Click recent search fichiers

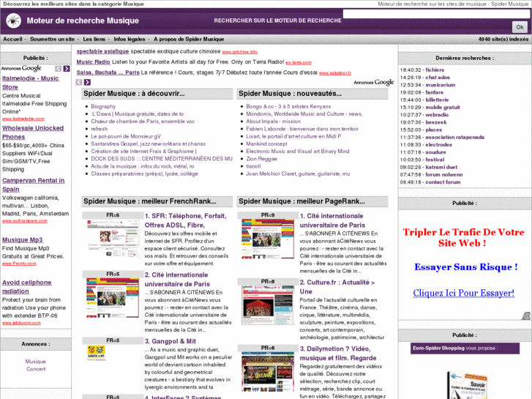click(x=435, y=70)
